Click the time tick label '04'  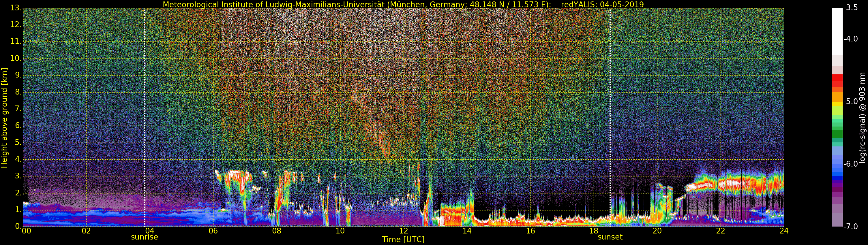coord(150,231)
